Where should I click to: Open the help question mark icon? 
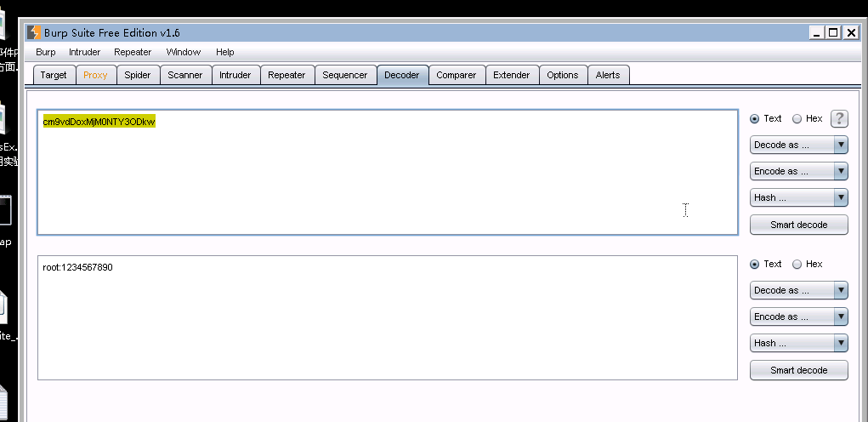click(x=839, y=118)
